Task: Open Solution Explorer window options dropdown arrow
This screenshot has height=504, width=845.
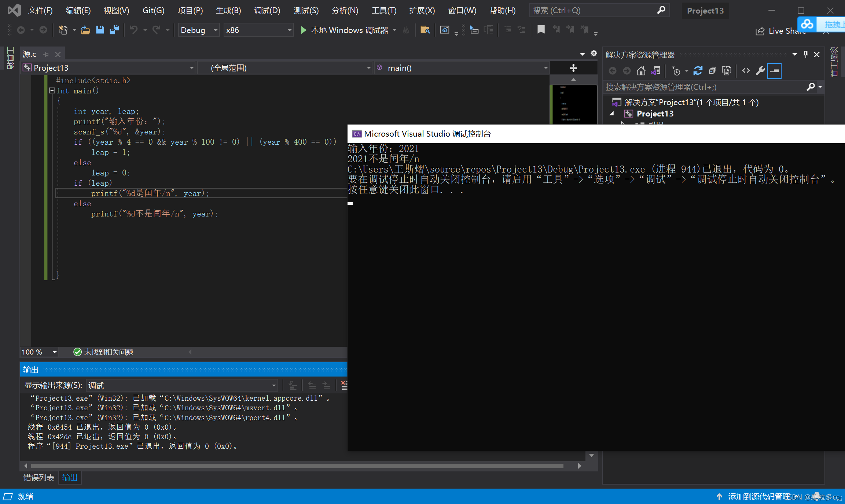Action: click(x=795, y=55)
